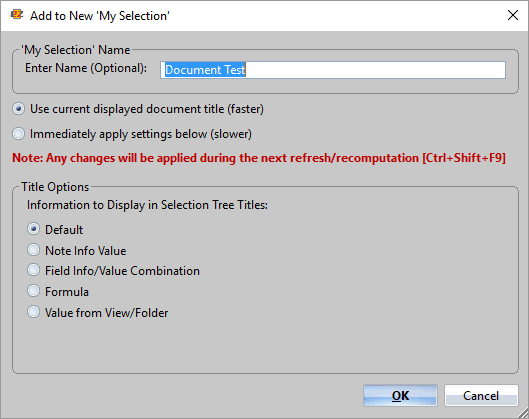Confirm with the OK button
The image size is (529, 419).
pyautogui.click(x=400, y=395)
